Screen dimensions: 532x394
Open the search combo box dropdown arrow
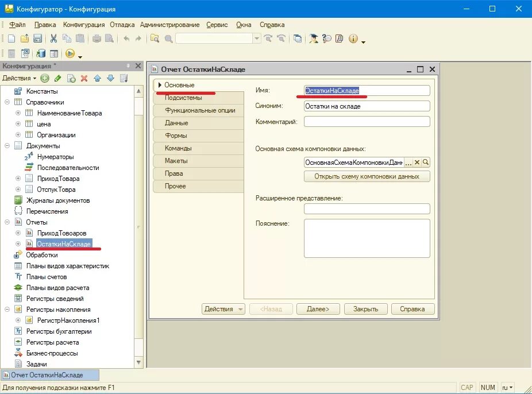coord(257,38)
